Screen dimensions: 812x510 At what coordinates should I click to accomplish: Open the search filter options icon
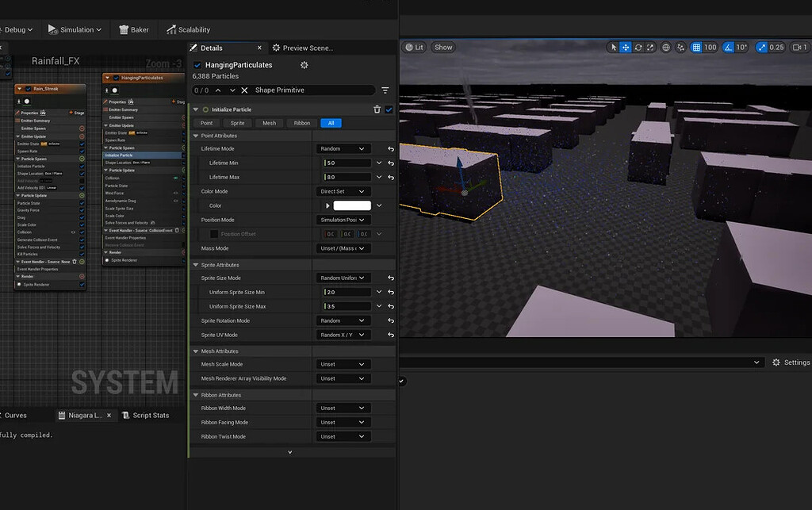point(385,90)
